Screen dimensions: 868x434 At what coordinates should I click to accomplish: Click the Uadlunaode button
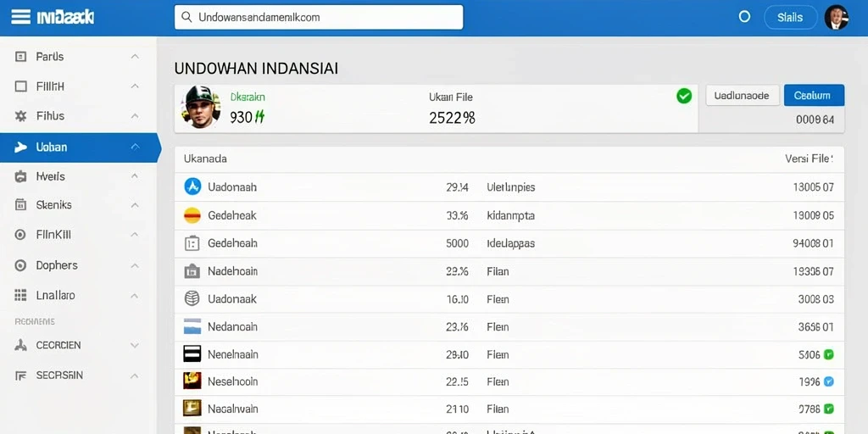pyautogui.click(x=743, y=95)
